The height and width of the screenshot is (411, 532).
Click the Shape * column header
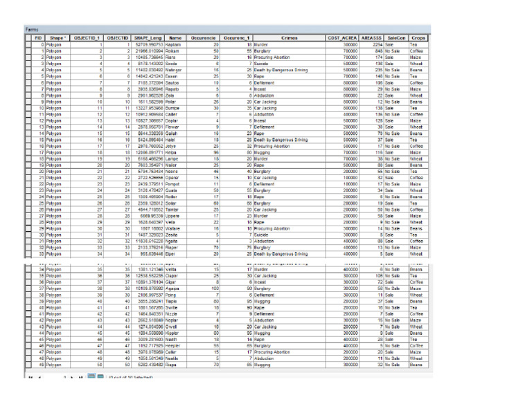[x=57, y=38]
